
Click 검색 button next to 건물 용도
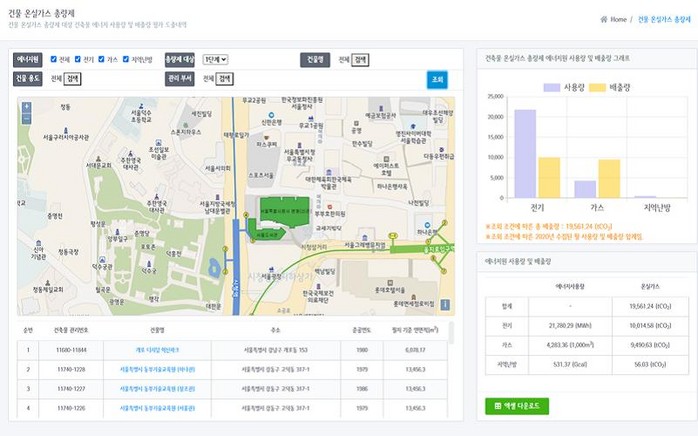72,79
